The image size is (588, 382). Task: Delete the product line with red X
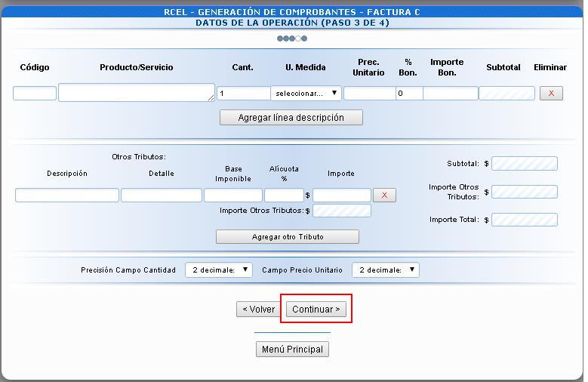point(551,94)
